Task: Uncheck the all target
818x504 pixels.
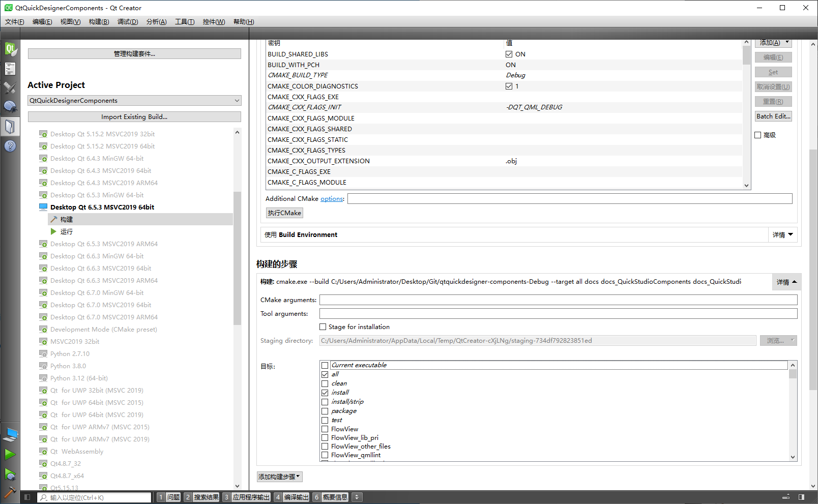Action: (325, 374)
